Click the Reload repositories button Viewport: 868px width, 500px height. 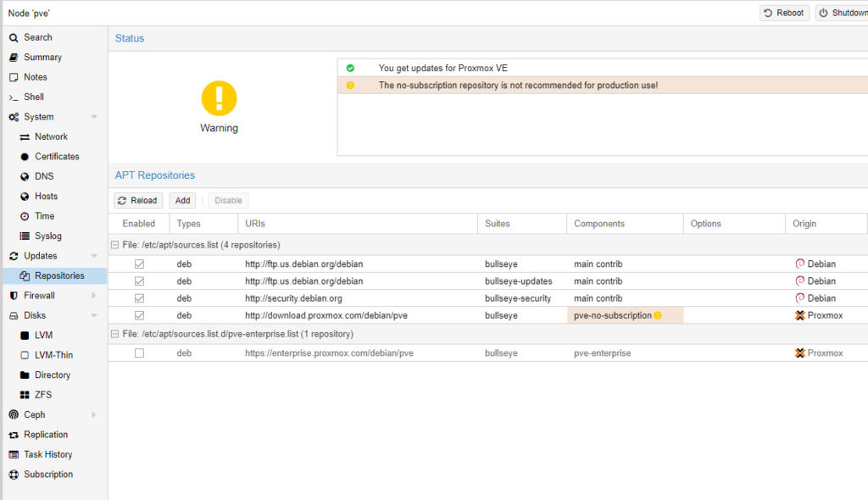(138, 201)
